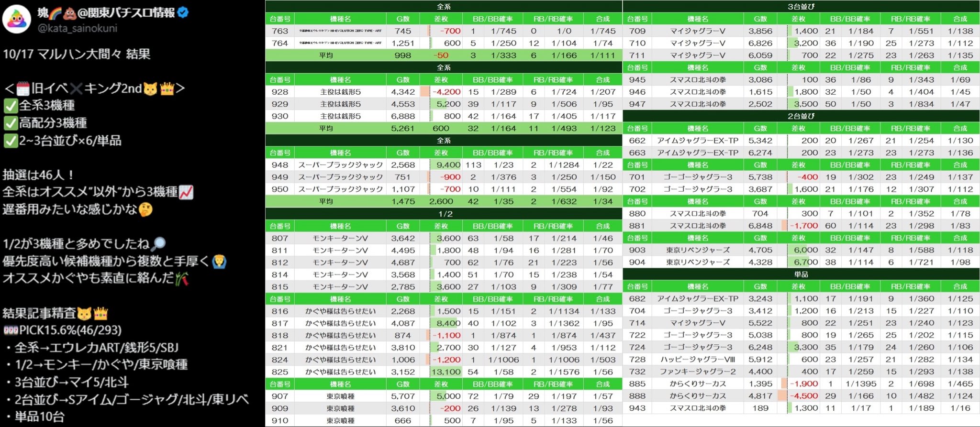Click the 13,100 value in row 825

(446, 372)
